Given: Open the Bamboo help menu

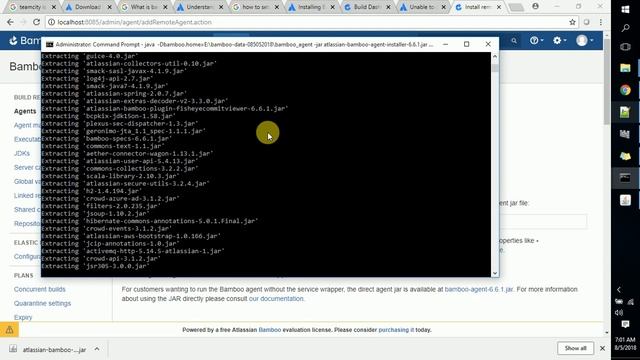Looking at the screenshot, I should click(536, 40).
